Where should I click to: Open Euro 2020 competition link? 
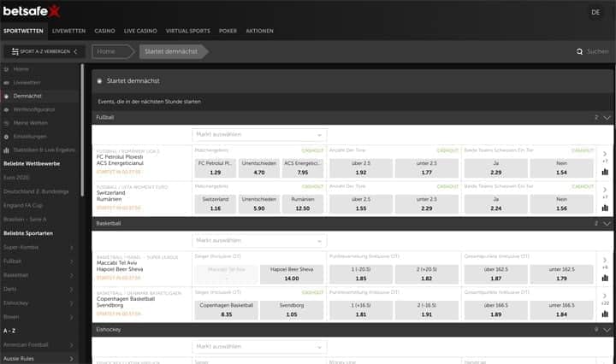[16, 178]
